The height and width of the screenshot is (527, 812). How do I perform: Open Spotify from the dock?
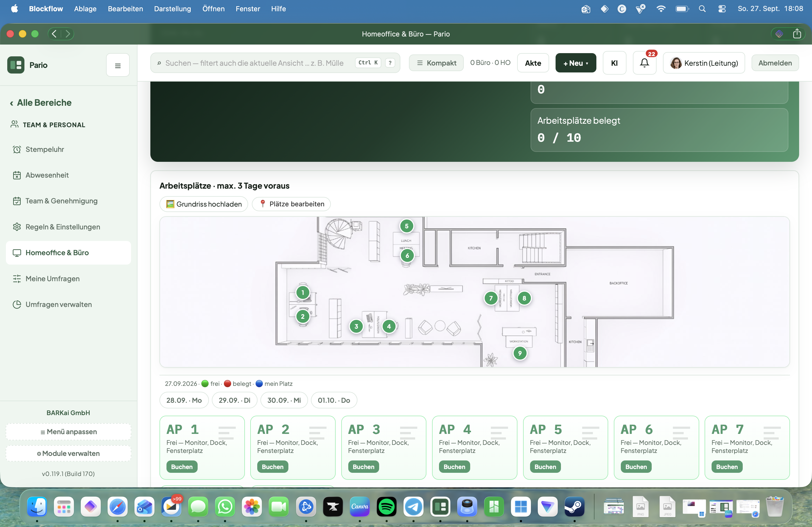click(387, 507)
